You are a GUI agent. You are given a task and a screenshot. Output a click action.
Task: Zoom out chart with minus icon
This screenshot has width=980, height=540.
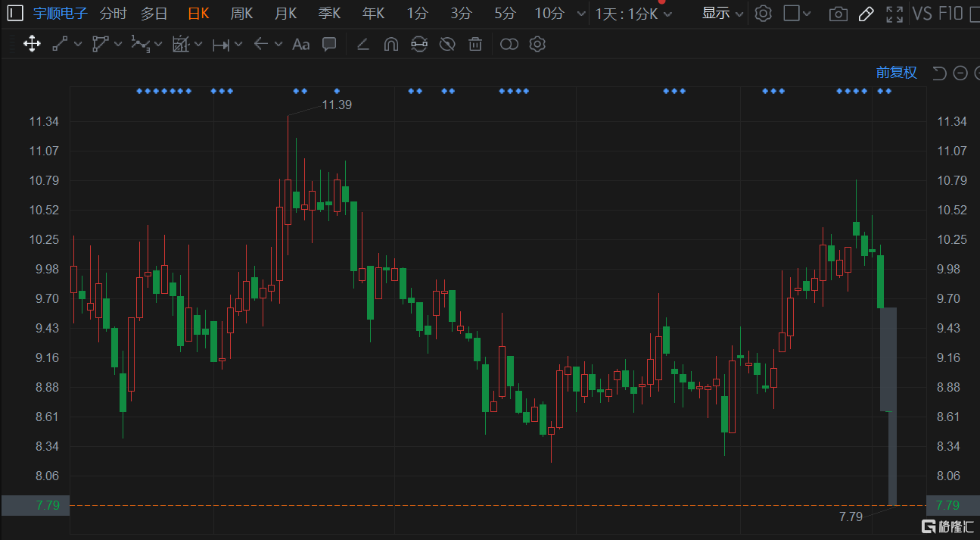(960, 73)
